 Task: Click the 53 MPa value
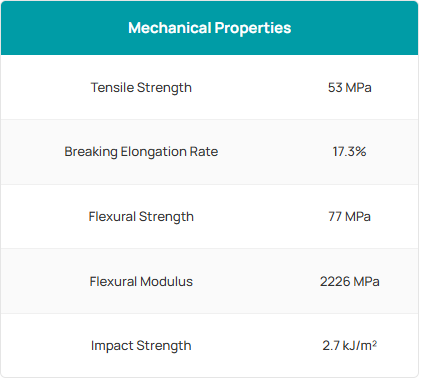point(350,88)
